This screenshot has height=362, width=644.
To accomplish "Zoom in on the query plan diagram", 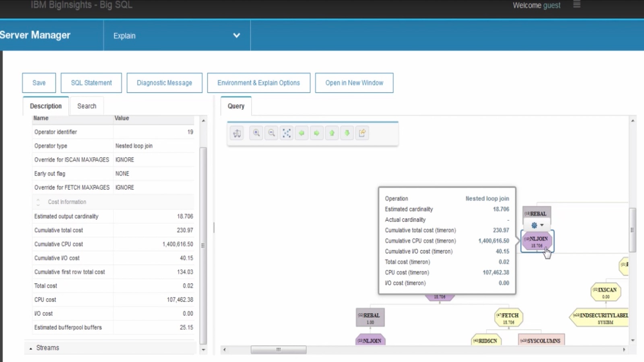I will click(x=256, y=133).
